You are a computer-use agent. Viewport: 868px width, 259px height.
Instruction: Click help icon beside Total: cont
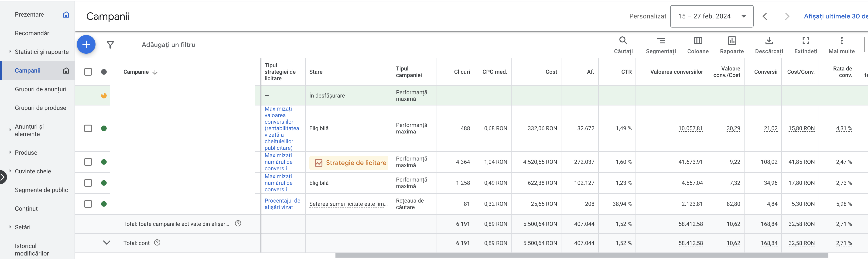coord(157,242)
